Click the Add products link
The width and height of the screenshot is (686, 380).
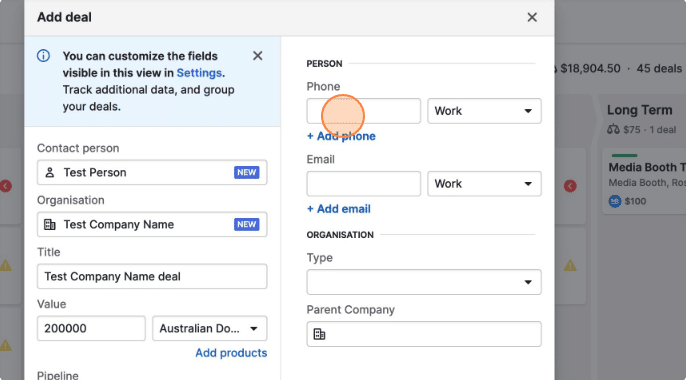[231, 353]
